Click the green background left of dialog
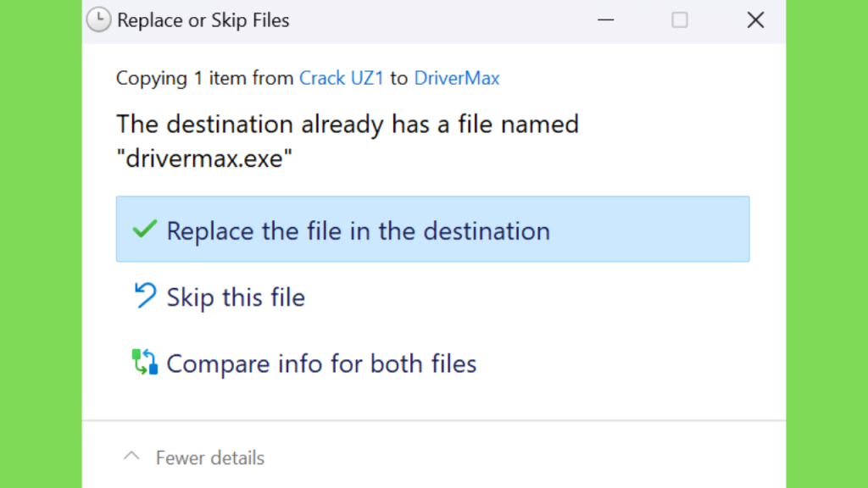The width and height of the screenshot is (868, 488). point(41,244)
